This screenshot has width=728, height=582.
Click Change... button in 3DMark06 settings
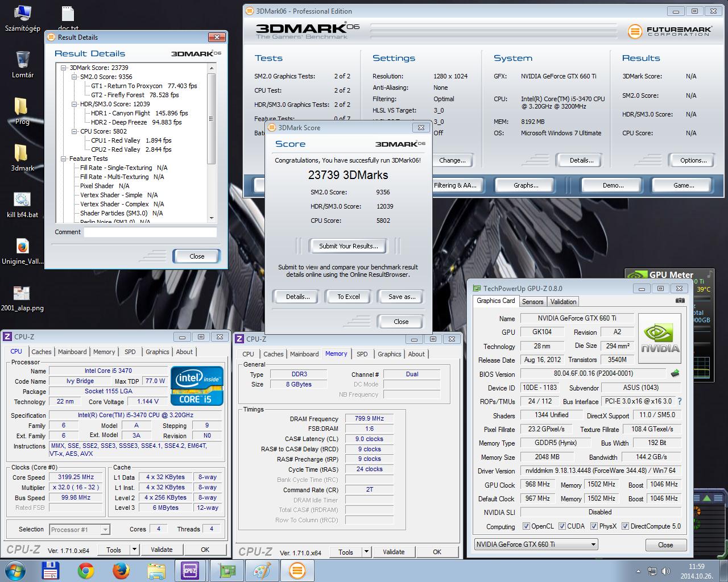(x=452, y=160)
